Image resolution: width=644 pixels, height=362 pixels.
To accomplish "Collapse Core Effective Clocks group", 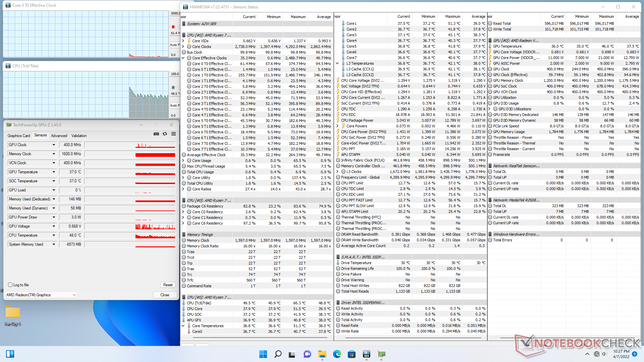I will tap(183, 58).
